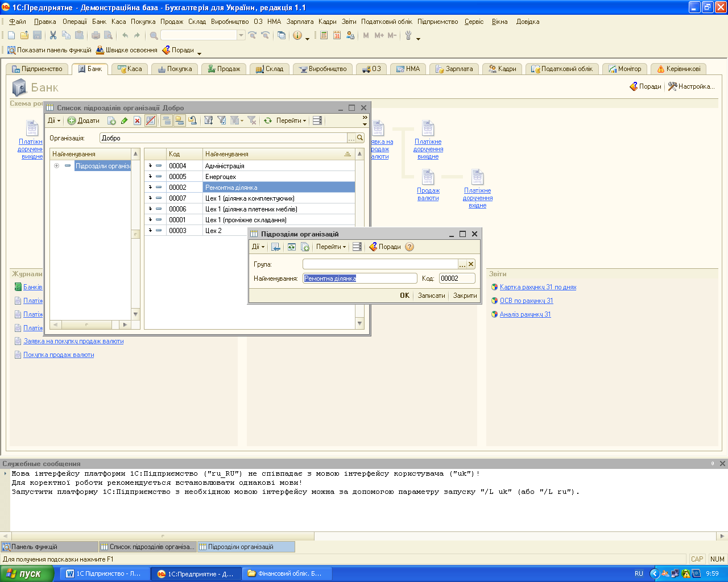The width and height of the screenshot is (728, 582).
Task: Click Закрити button in dialog
Action: tap(465, 296)
